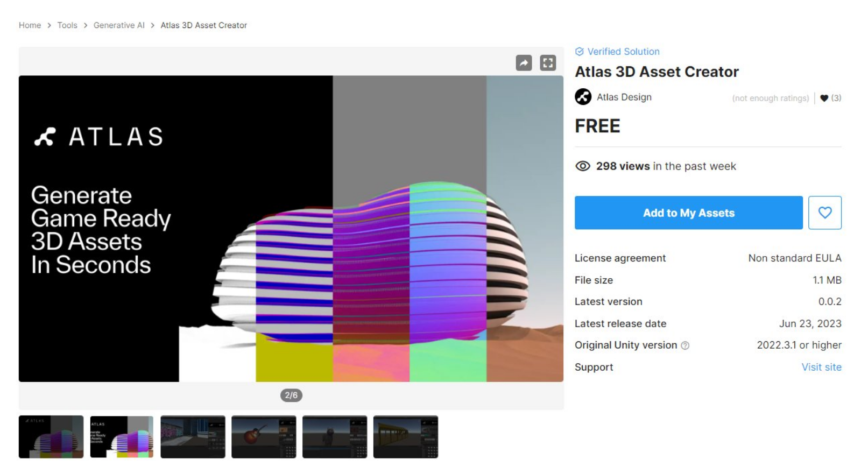Click the 1.1 MB file size value
Viewport: 868px width, 473px height.
tap(827, 280)
